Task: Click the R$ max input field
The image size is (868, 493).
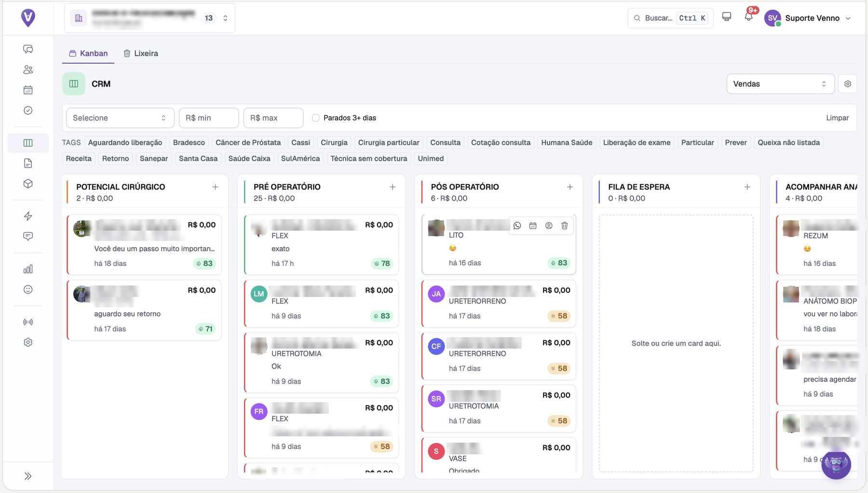Action: click(273, 118)
